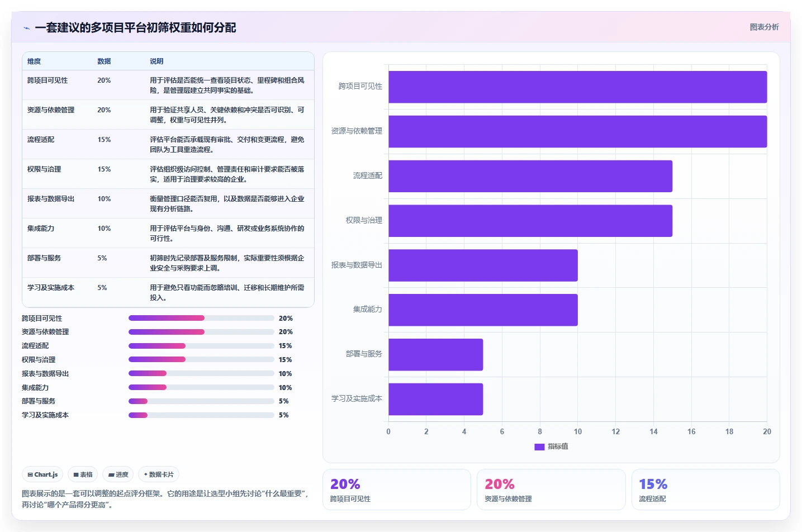Select the 流程适配 table row name

pos(41,140)
